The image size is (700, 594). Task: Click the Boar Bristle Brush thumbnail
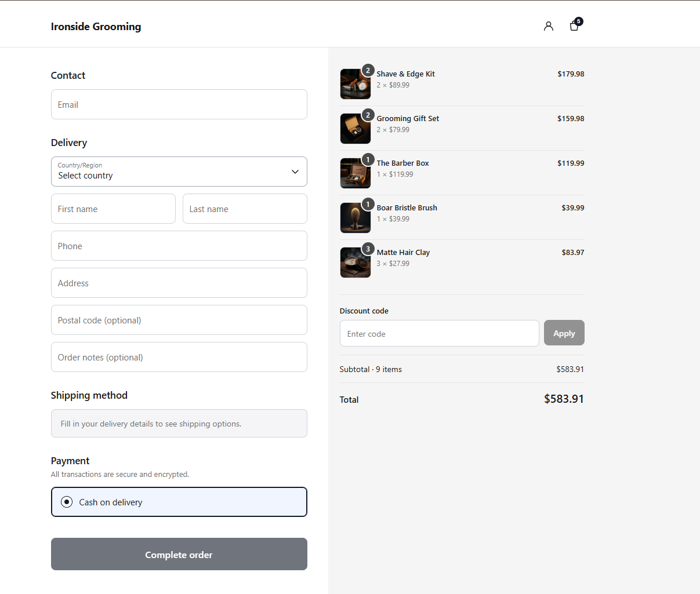click(x=356, y=218)
